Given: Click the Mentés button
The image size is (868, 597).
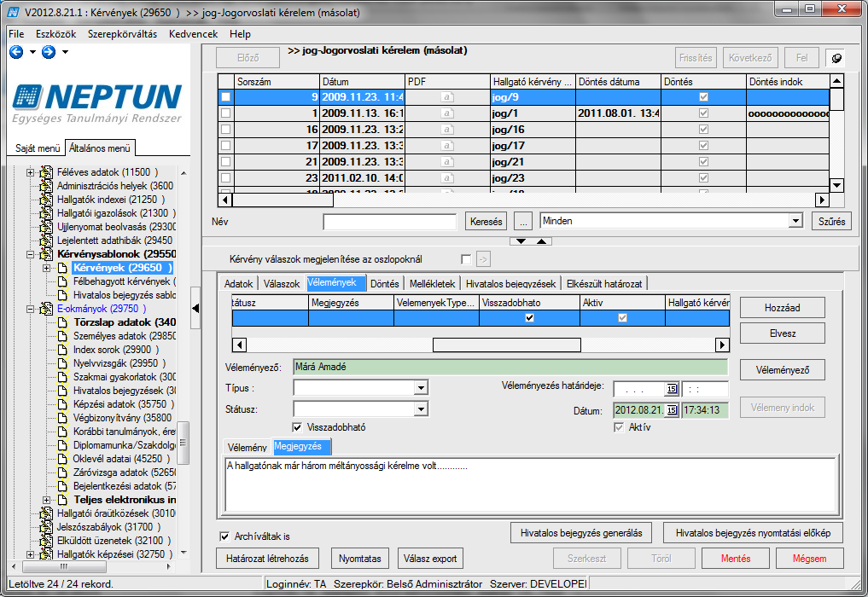Looking at the screenshot, I should tap(736, 559).
